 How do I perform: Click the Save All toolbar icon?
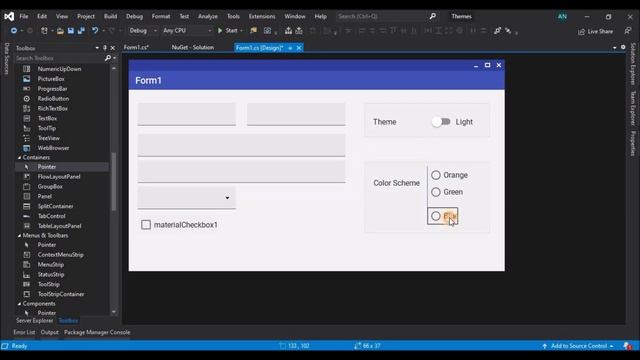tap(81, 31)
